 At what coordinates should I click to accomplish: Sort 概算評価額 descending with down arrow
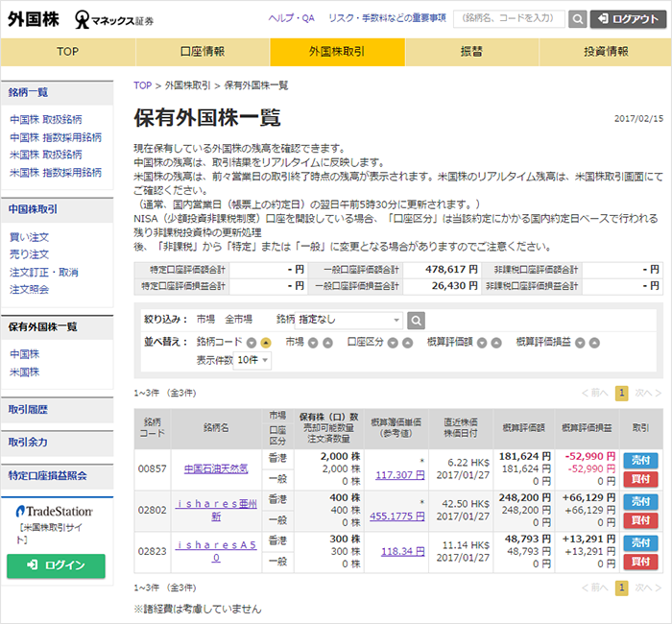tap(481, 342)
